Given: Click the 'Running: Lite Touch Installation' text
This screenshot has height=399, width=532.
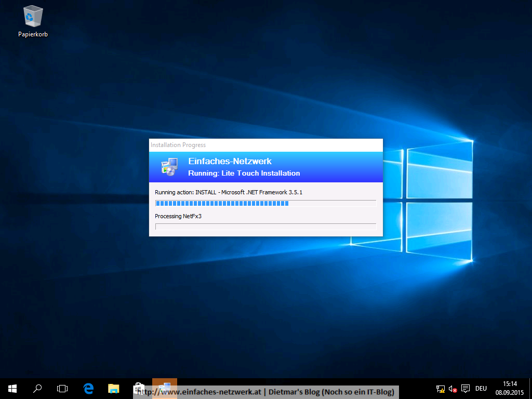Looking at the screenshot, I should coord(244,173).
